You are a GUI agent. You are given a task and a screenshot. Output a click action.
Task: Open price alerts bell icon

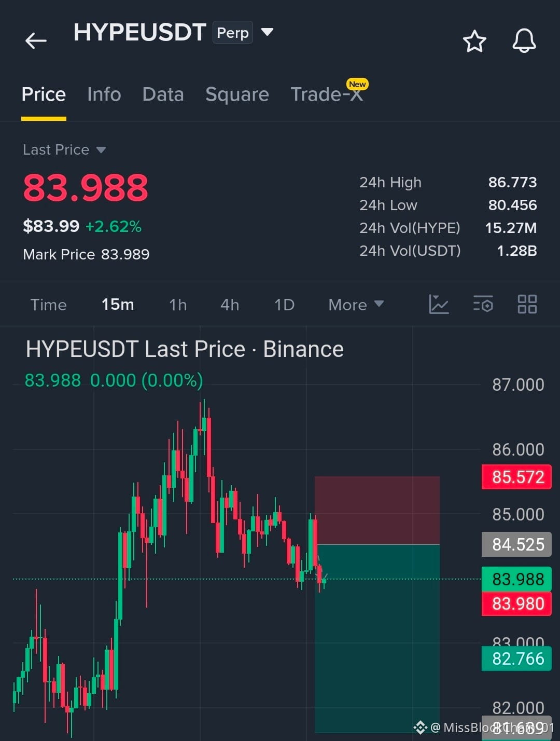[524, 40]
